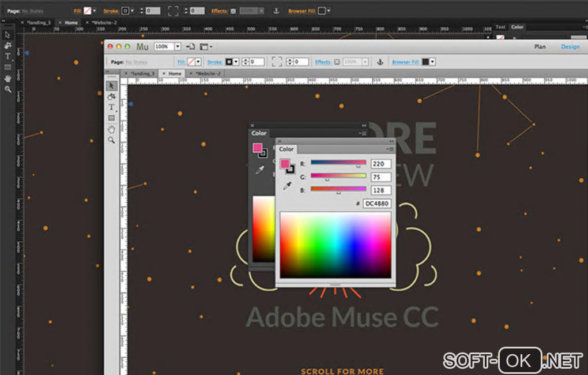588x375 pixels.
Task: Click the eyedropper in light Color panel
Action: pyautogui.click(x=287, y=185)
